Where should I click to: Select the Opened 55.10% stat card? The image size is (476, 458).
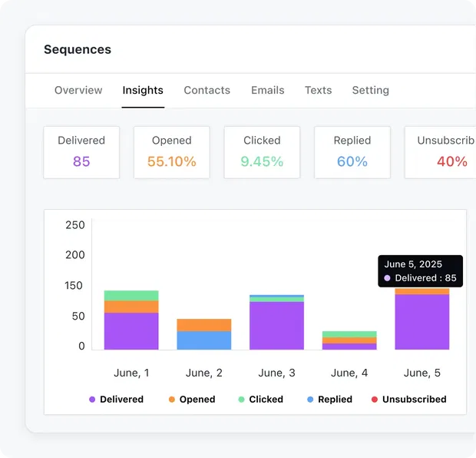coord(171,152)
